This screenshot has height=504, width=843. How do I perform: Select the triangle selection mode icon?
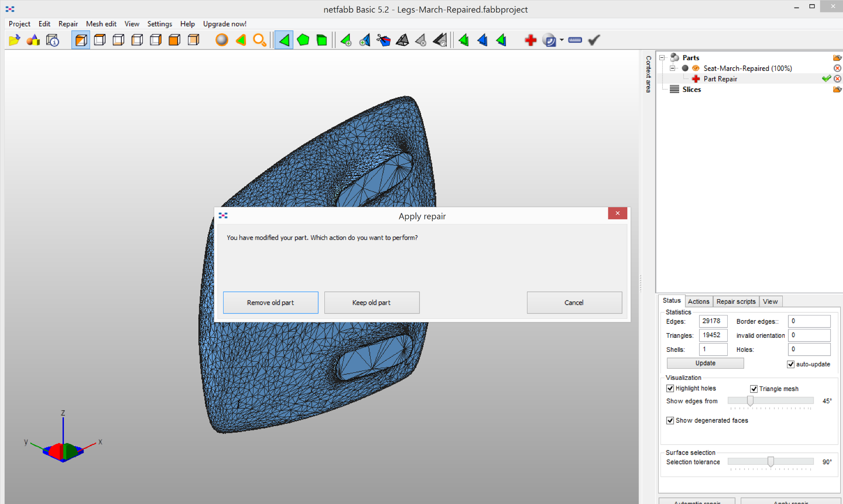[x=284, y=40]
